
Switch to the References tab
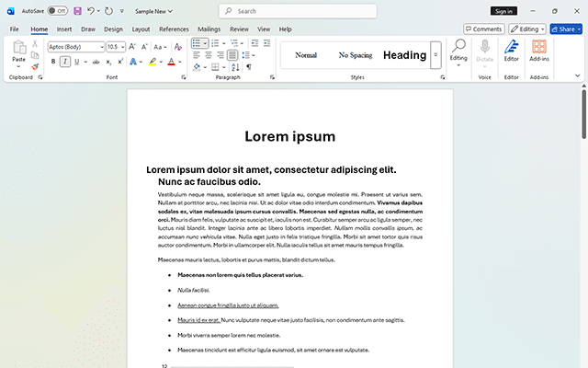174,29
